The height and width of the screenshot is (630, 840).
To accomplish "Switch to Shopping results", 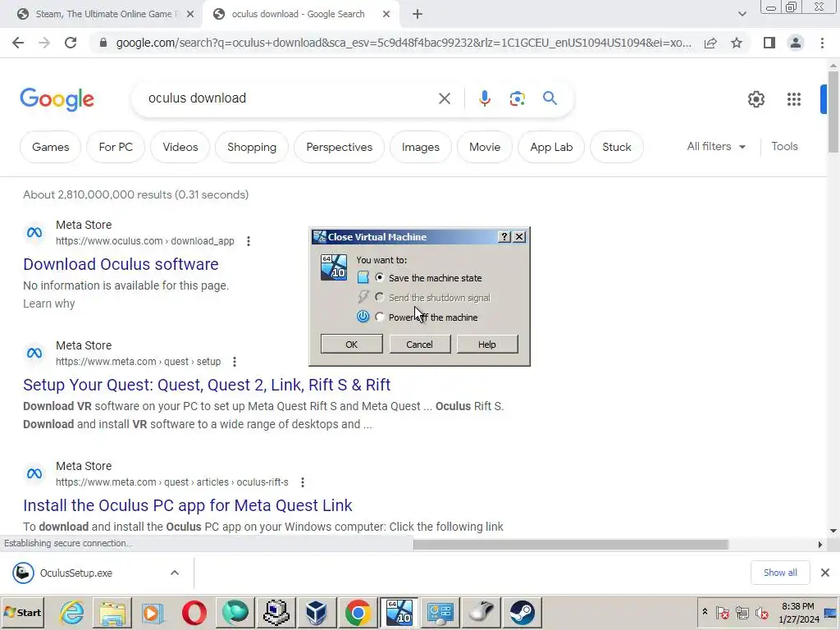I will pyautogui.click(x=252, y=147).
